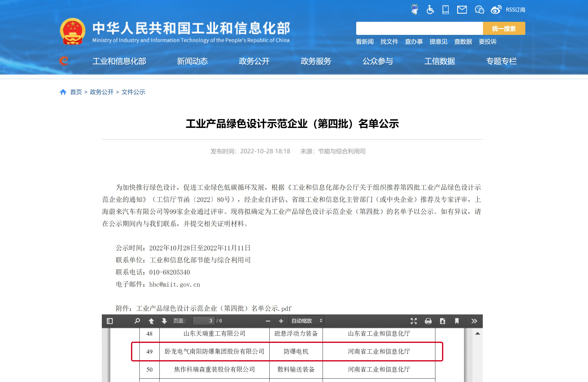Expand more tools with the chevron in PDF toolbar
The image size is (588, 382).
[474, 321]
